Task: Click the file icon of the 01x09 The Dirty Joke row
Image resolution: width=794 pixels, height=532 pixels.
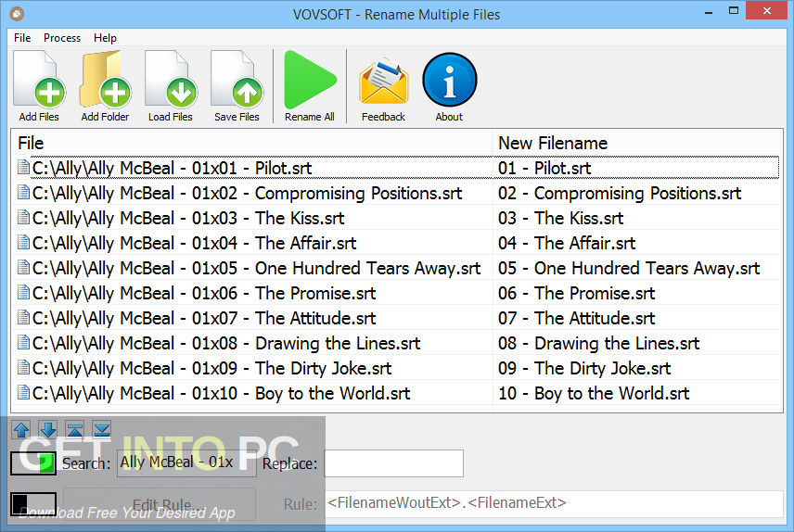Action: point(23,368)
